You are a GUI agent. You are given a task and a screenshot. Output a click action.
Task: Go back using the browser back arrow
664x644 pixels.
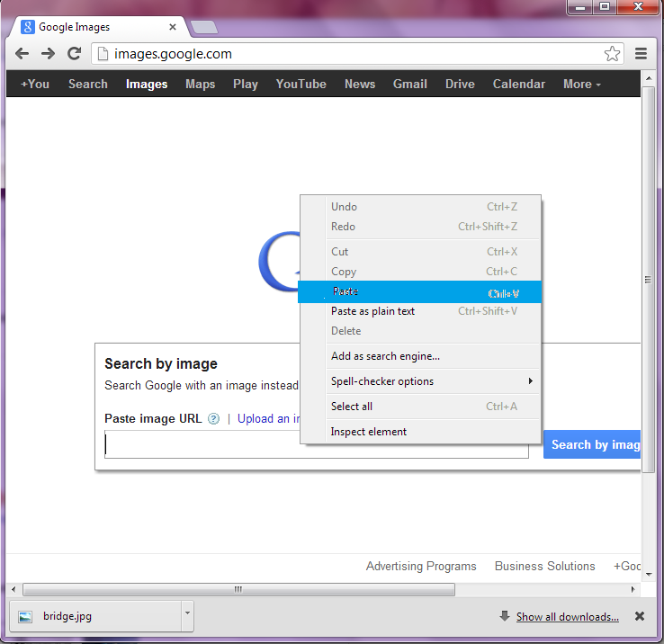tap(22, 54)
